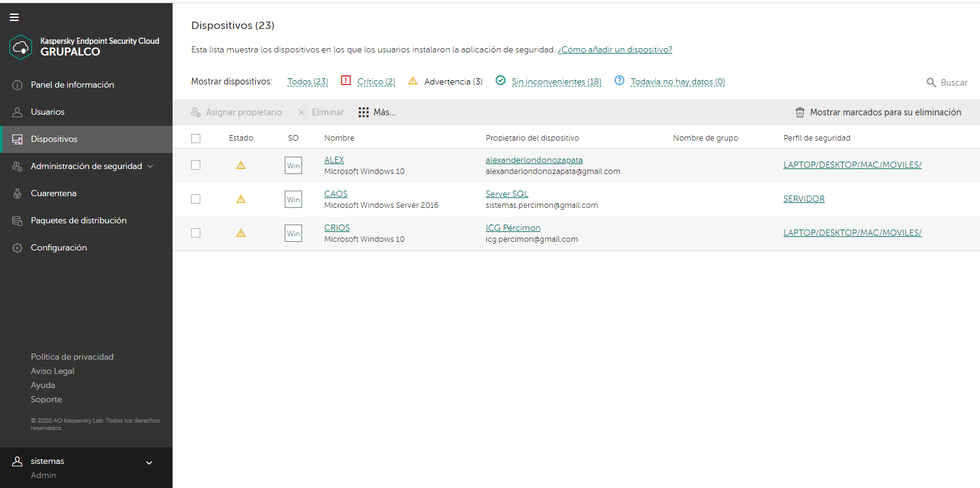Click the search magnifier icon
This screenshot has width=980, height=488.
(931, 83)
